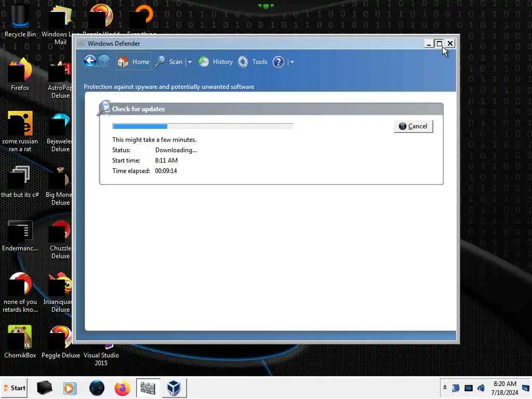Select the AstroPop Deluxe desktop icon
The image size is (532, 399).
[x=60, y=79]
